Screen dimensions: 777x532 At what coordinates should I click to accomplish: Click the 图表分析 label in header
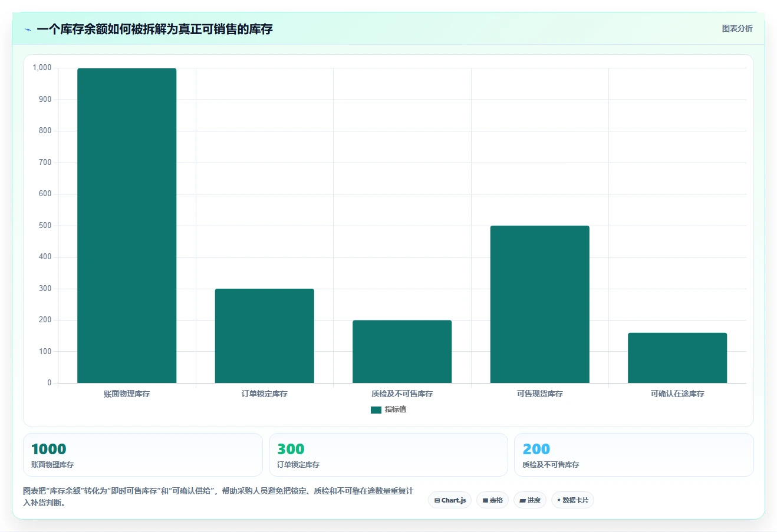tap(737, 28)
